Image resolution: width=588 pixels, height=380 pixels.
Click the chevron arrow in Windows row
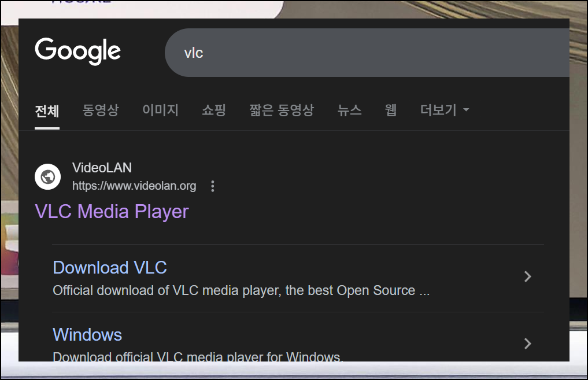click(528, 344)
